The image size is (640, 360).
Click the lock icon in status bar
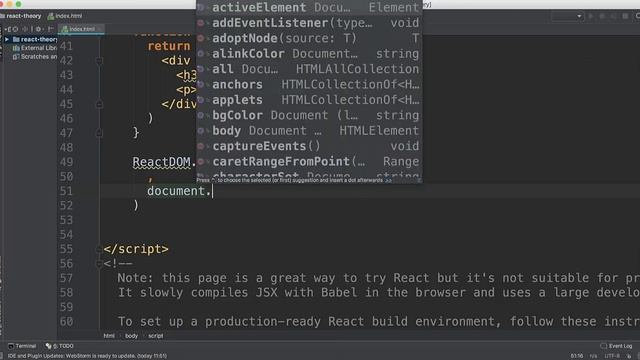[629, 356]
